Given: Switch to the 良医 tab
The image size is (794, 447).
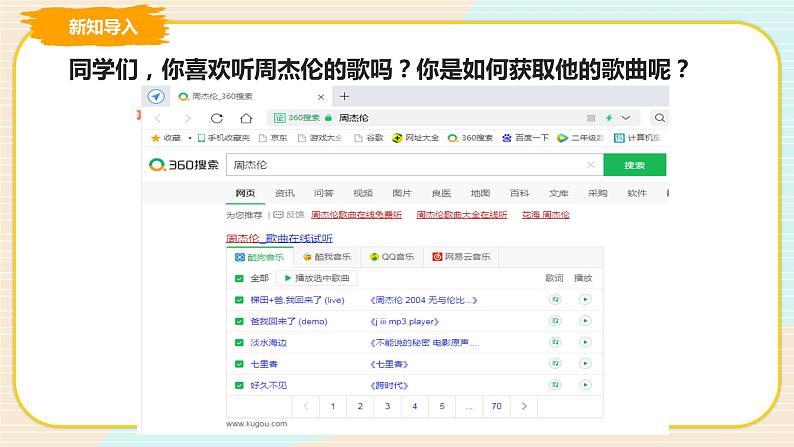Looking at the screenshot, I should [x=441, y=193].
